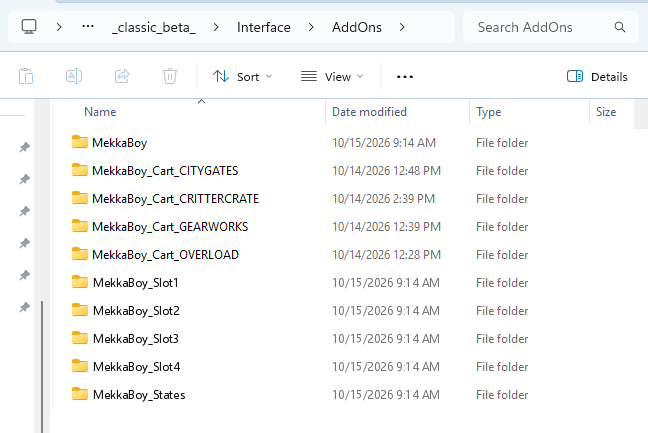Click folder icon of MekkaBoy_Cart_OVERLOAD
The image size is (648, 433).
[80, 254]
